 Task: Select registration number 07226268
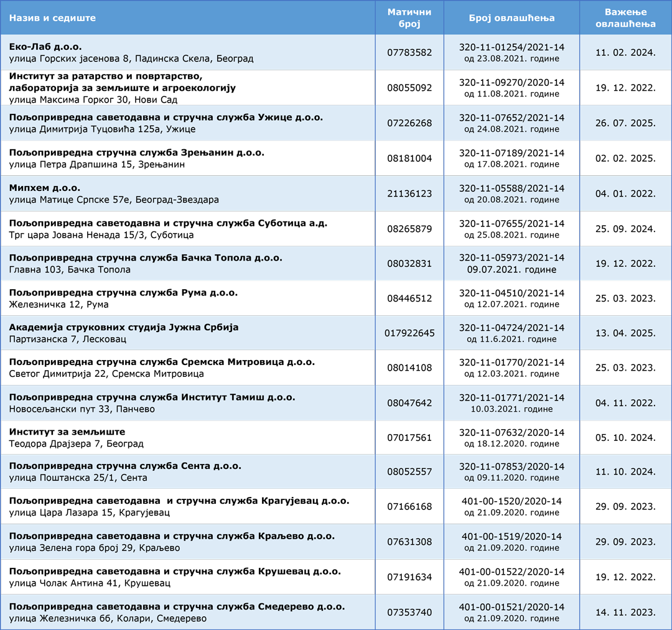coord(409,123)
